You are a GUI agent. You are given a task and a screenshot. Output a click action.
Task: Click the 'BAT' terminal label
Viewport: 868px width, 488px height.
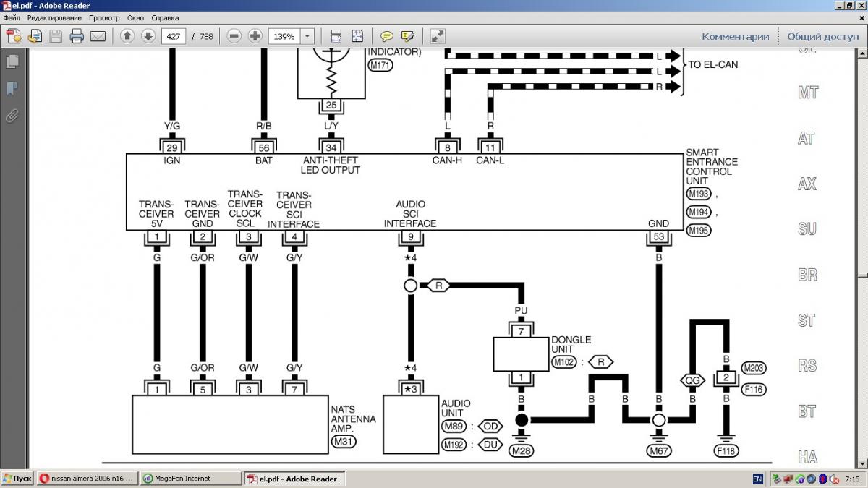pyautogui.click(x=263, y=160)
